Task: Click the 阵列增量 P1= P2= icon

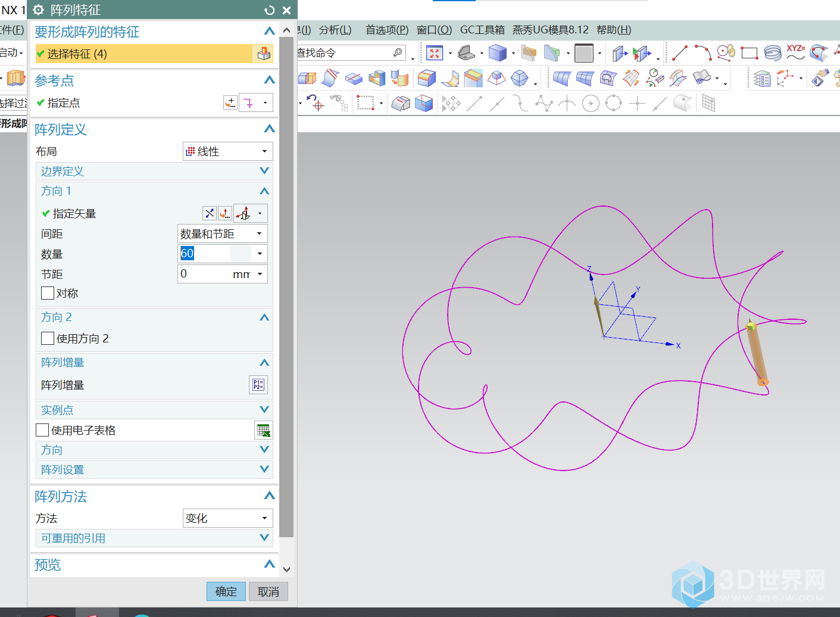Action: (x=258, y=385)
